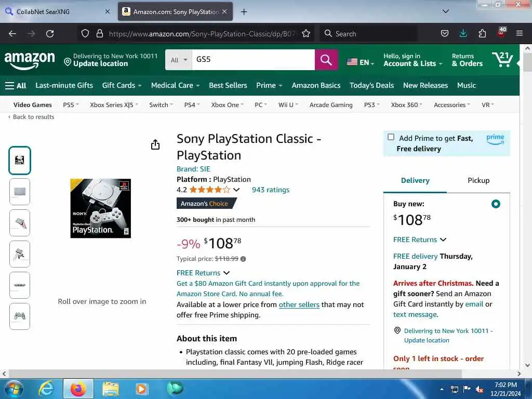Open the extensions puzzle icon
The height and width of the screenshot is (399, 532).
coord(482,33)
